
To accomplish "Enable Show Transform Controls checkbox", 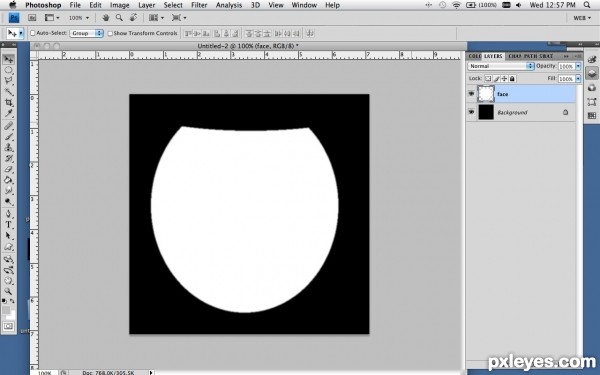I will click(110, 33).
